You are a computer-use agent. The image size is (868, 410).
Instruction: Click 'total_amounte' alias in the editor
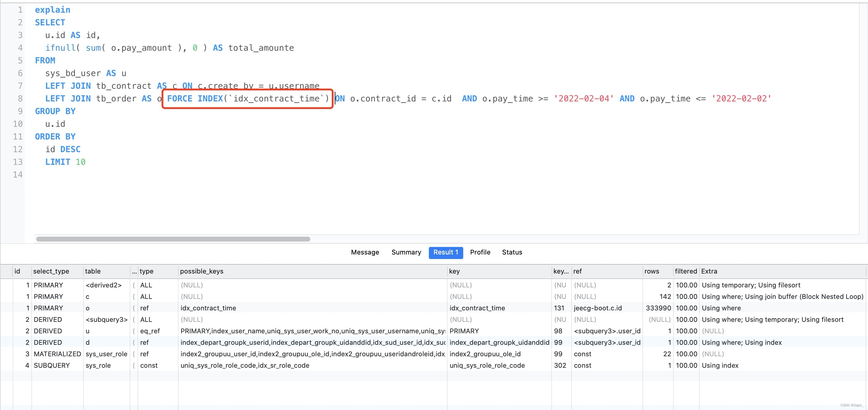pyautogui.click(x=261, y=48)
